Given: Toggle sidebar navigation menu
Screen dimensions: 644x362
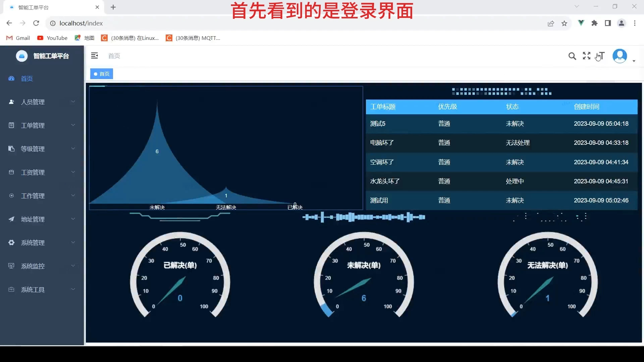Looking at the screenshot, I should coord(94,55).
